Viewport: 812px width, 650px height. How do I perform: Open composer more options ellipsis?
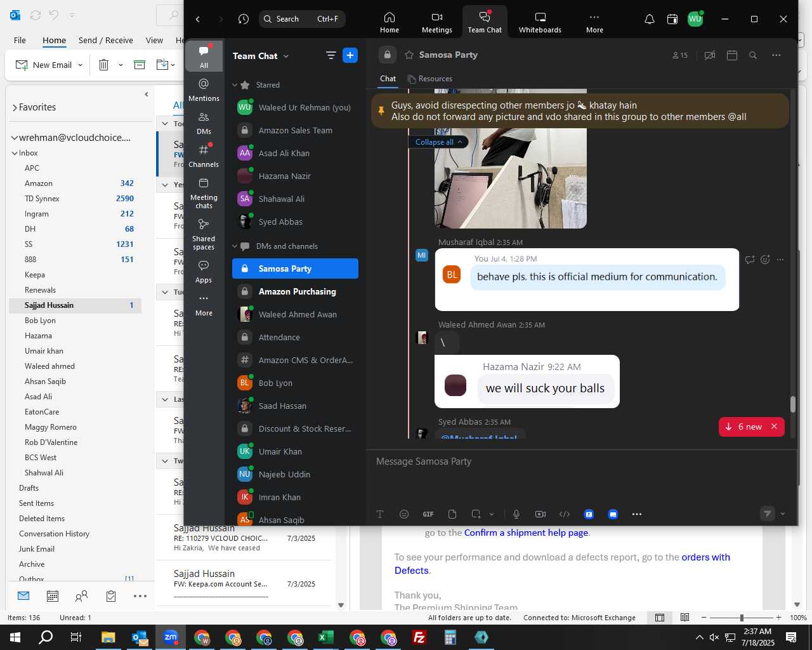point(637,514)
